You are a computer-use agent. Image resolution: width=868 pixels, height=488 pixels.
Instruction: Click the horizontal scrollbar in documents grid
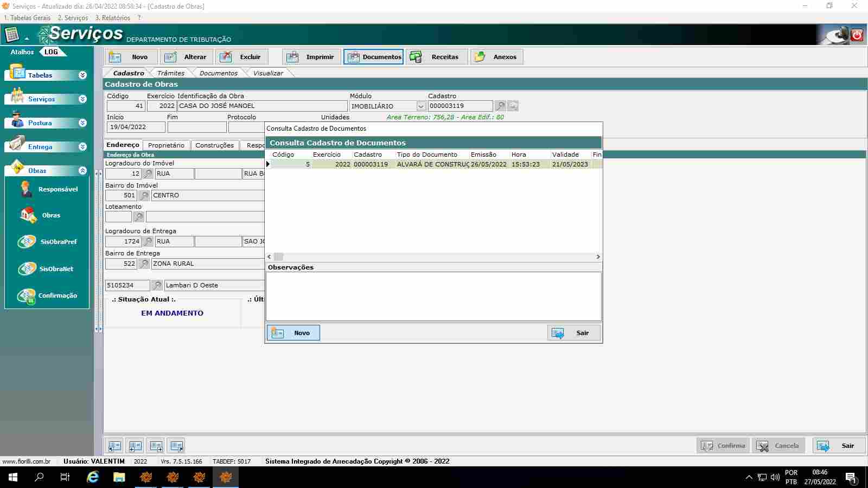click(434, 257)
